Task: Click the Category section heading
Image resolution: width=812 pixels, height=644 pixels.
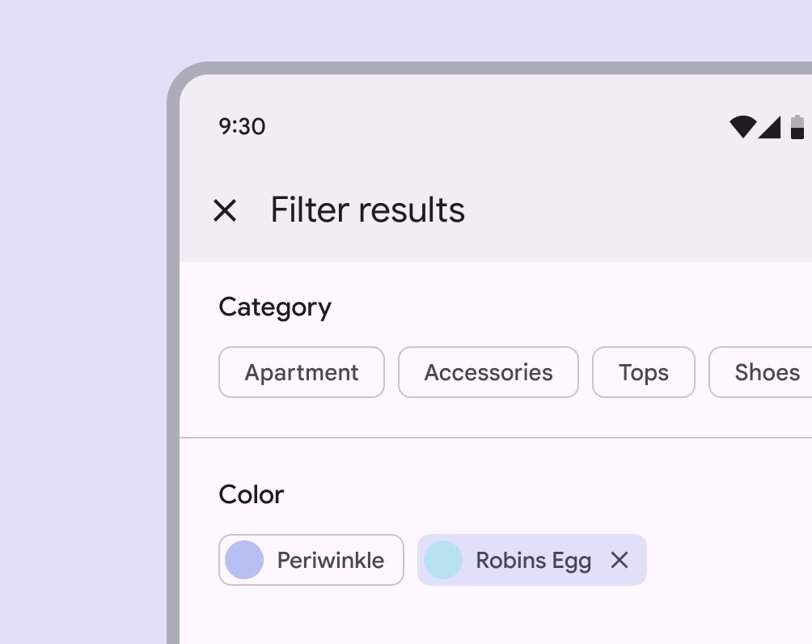Action: [x=275, y=307]
